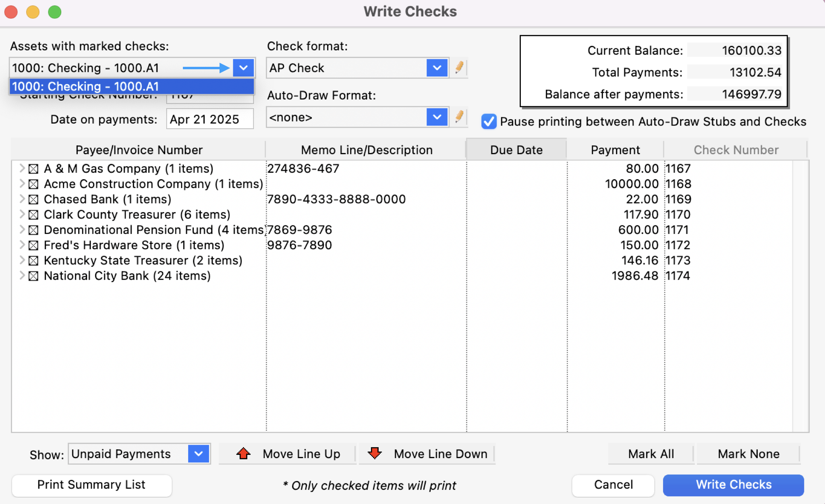Uncheck A & M Gas Company checkbox
Image resolution: width=825 pixels, height=504 pixels.
tap(33, 169)
